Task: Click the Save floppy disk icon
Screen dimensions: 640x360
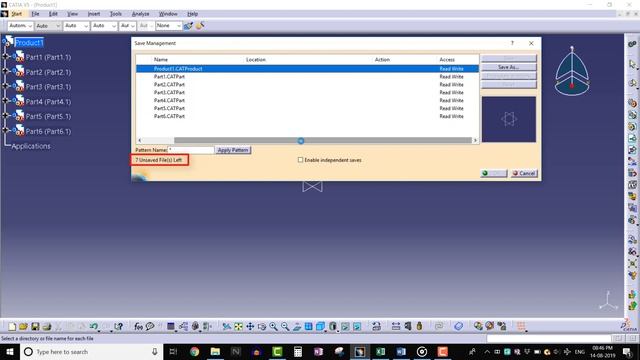Action: click(x=35, y=326)
